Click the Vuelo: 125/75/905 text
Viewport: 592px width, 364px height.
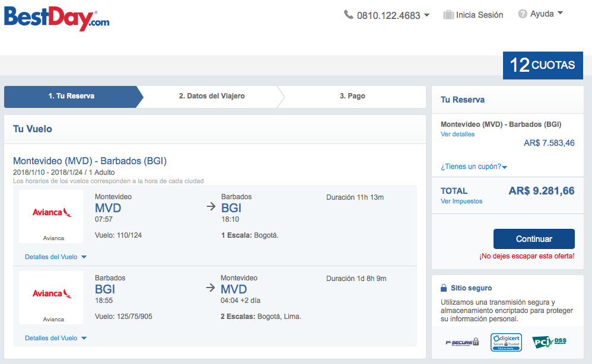(123, 317)
